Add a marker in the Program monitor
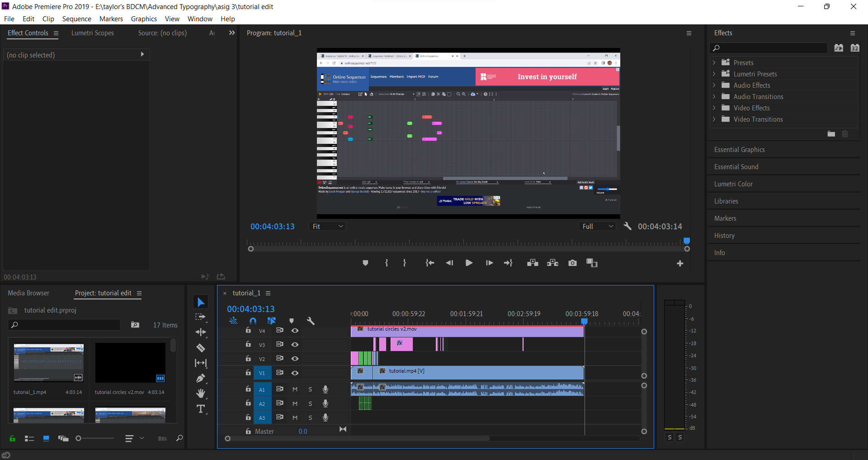 pyautogui.click(x=366, y=263)
